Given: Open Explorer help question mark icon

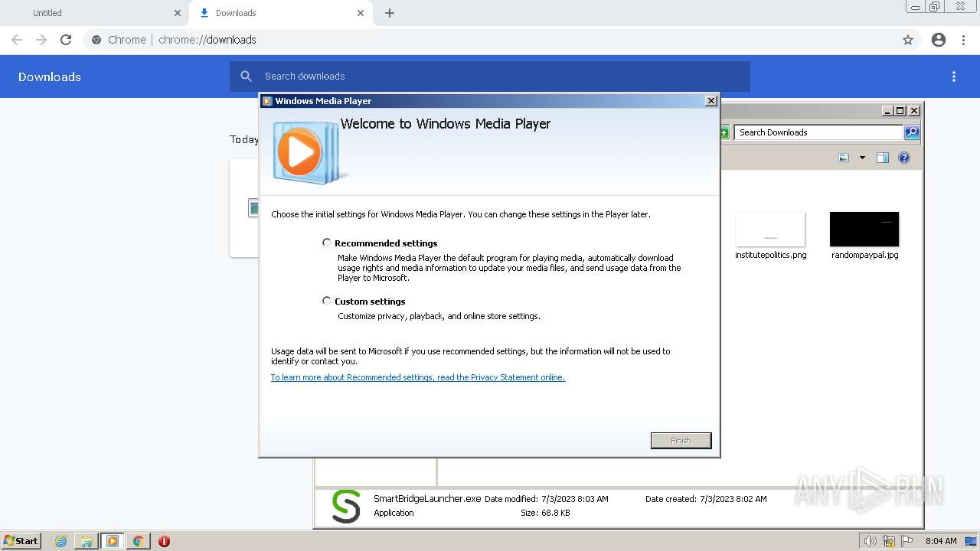Looking at the screenshot, I should (904, 158).
